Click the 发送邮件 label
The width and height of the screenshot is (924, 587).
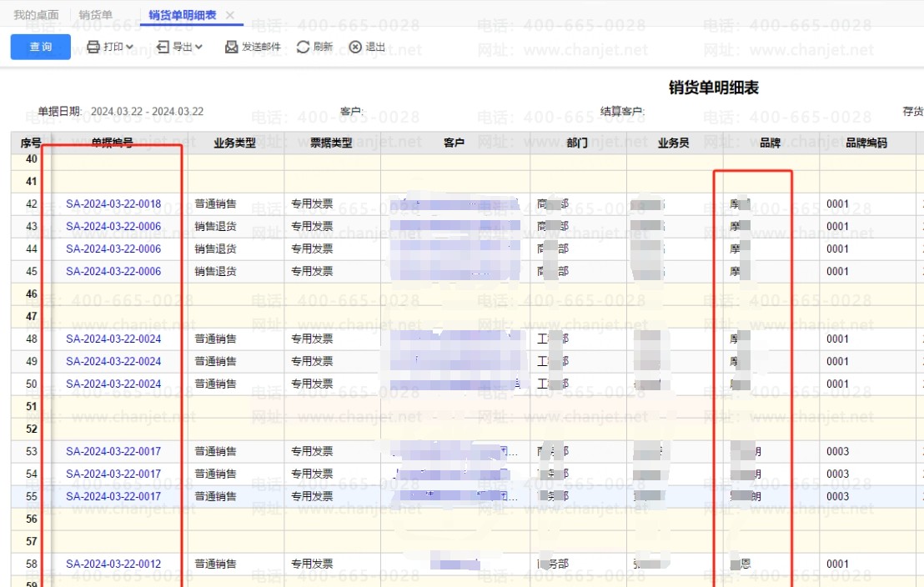(x=261, y=47)
